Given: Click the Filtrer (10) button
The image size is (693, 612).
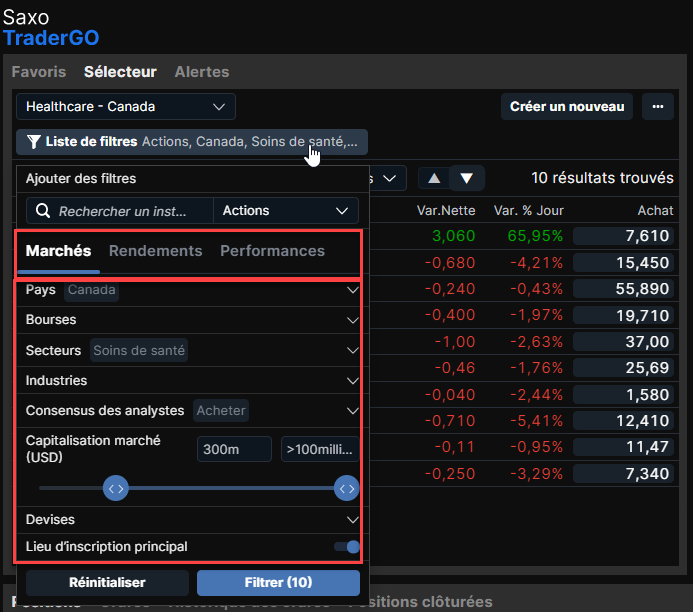Looking at the screenshot, I should [x=278, y=582].
